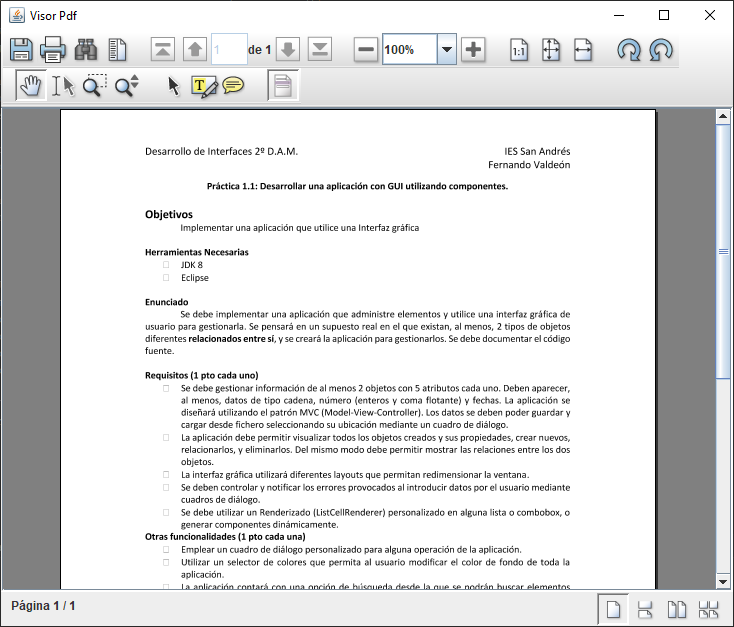The image size is (734, 627).
Task: Click the page number input field
Action: click(x=229, y=49)
